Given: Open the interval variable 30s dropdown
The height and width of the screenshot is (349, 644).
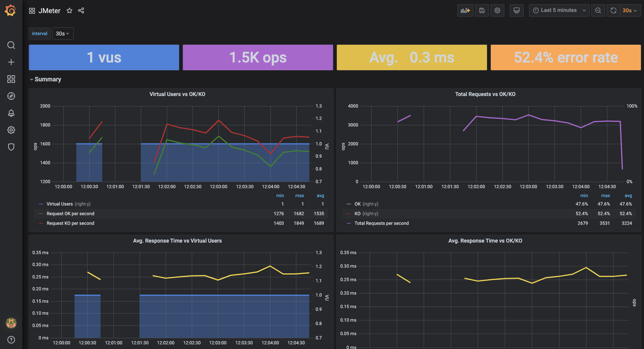Looking at the screenshot, I should click(63, 34).
